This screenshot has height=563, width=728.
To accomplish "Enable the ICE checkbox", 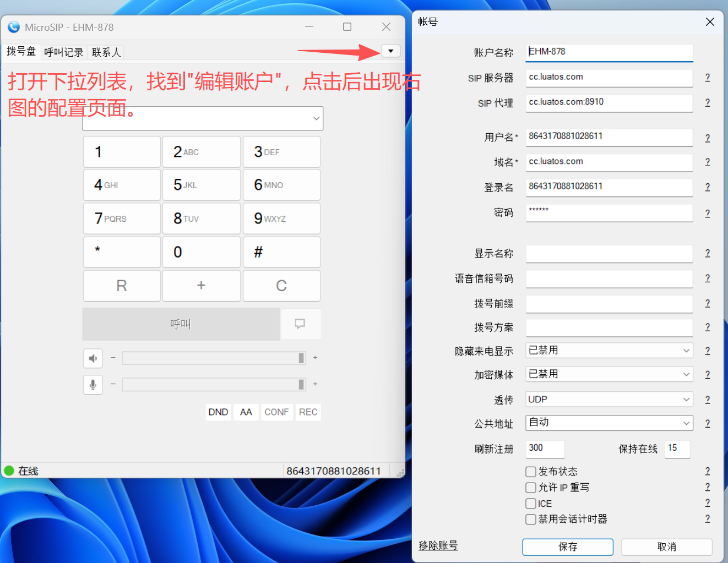I will 531,504.
